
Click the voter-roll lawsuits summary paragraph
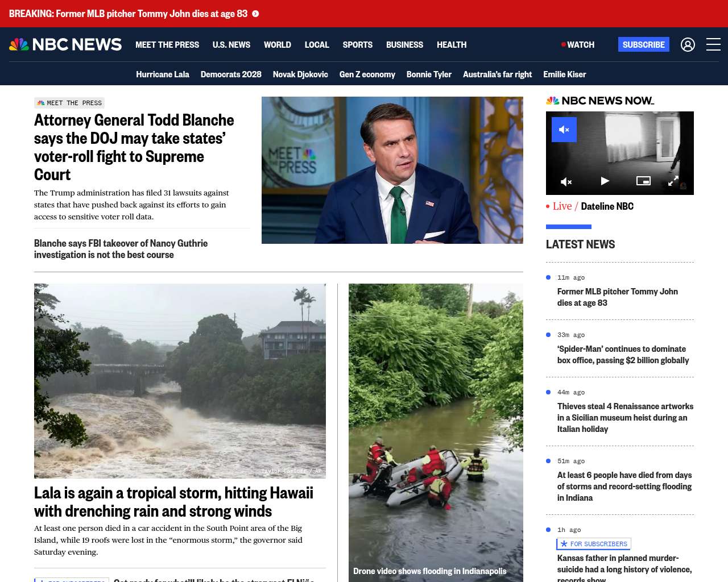pos(131,205)
